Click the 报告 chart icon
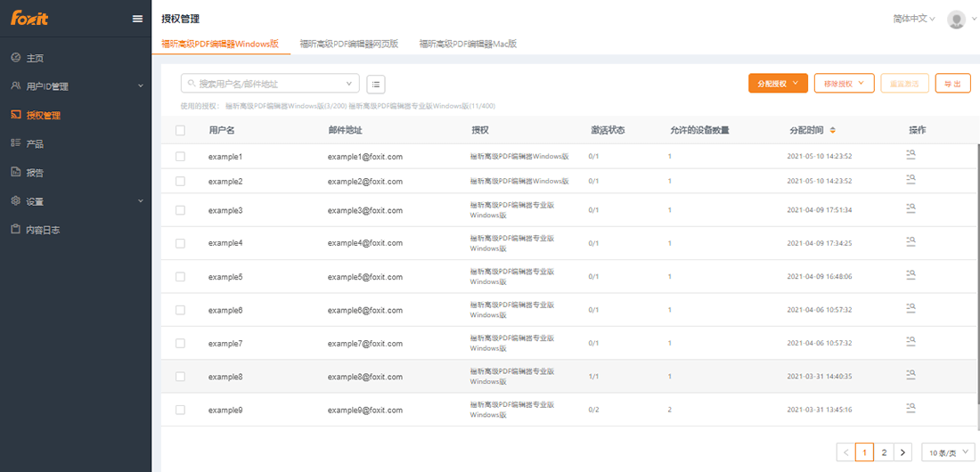 tap(16, 172)
